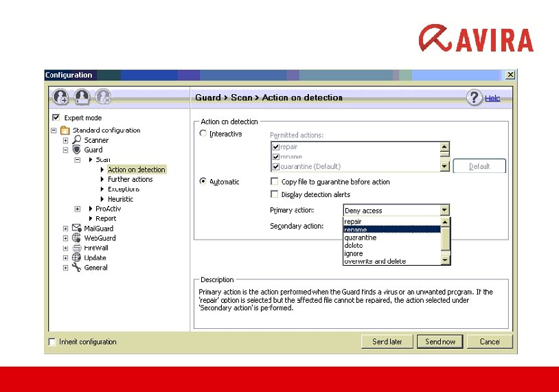Image resolution: width=559 pixels, height=392 pixels.
Task: Click dropdown list scroll down arrow
Action: coord(445,260)
